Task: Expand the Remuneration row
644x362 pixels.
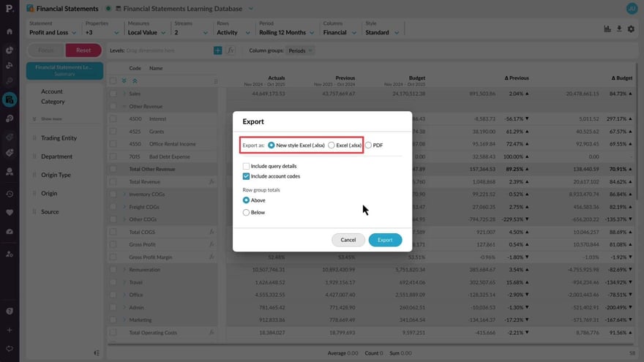Action: (x=124, y=270)
